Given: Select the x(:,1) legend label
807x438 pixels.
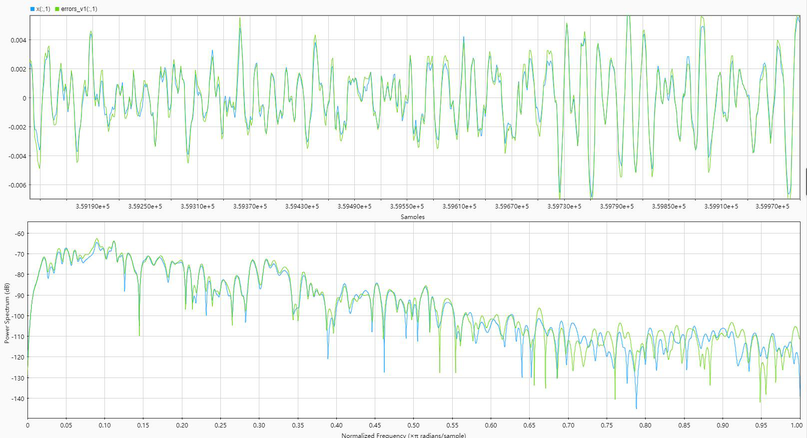Looking at the screenshot, I should (41, 8).
